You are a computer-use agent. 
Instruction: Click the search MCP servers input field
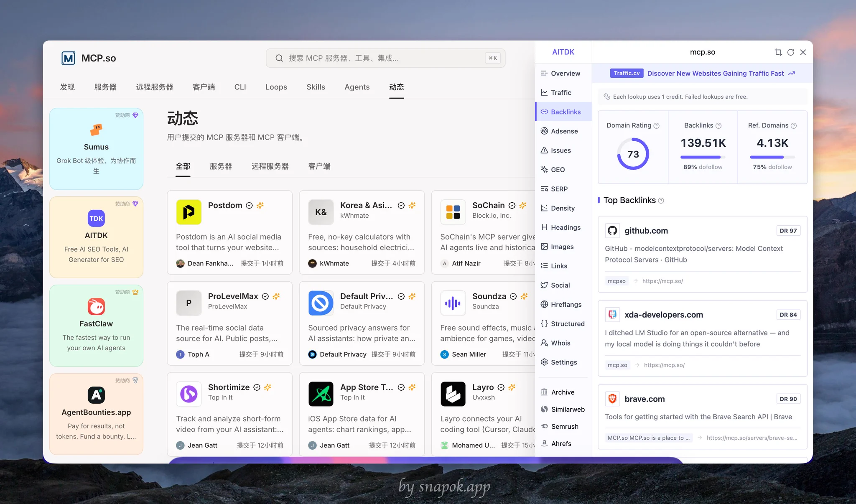pos(385,58)
